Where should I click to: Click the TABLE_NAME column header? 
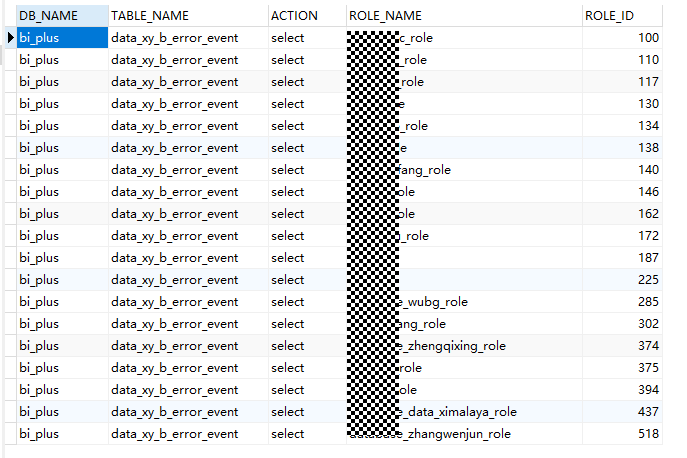click(188, 16)
